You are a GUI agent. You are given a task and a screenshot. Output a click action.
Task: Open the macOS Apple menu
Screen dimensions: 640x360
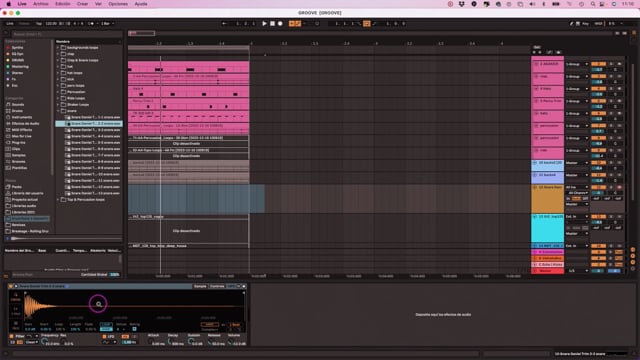click(x=9, y=4)
